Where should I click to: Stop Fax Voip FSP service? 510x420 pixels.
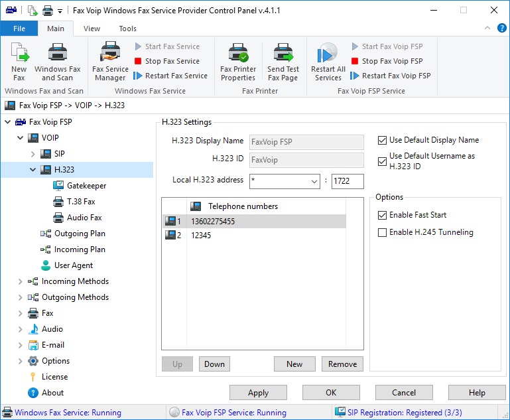click(387, 61)
